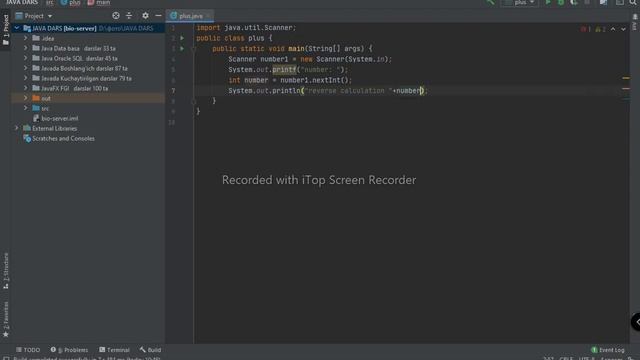Click the red error count indicator
Screen dimensions: 640x360
pos(586,29)
